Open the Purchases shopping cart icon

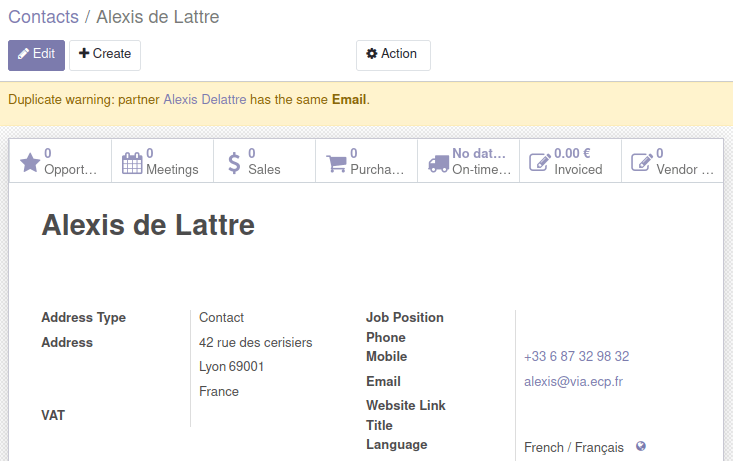[336, 163]
